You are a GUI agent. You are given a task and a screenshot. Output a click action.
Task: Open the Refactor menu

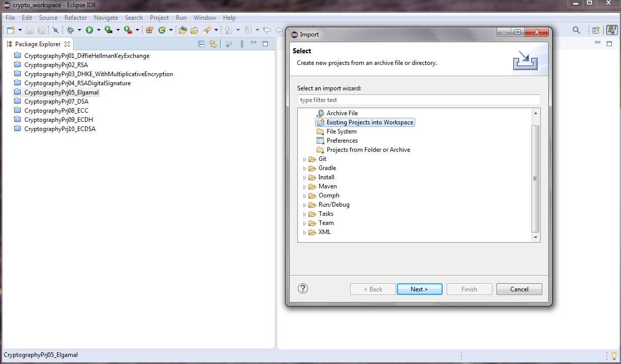pyautogui.click(x=75, y=17)
